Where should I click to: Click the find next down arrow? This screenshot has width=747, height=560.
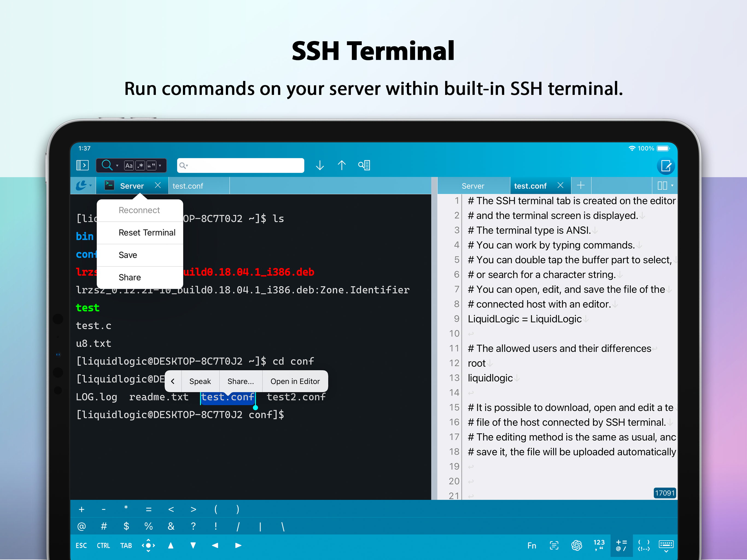click(x=320, y=165)
